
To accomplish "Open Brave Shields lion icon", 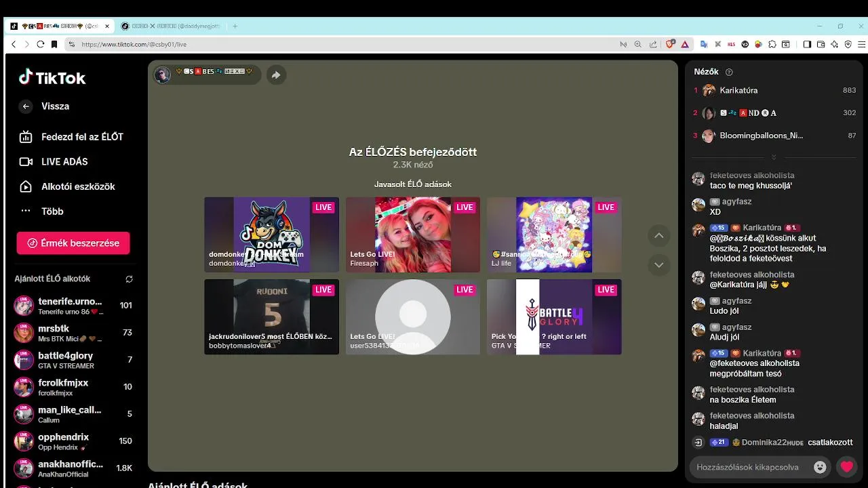I will pyautogui.click(x=671, y=44).
